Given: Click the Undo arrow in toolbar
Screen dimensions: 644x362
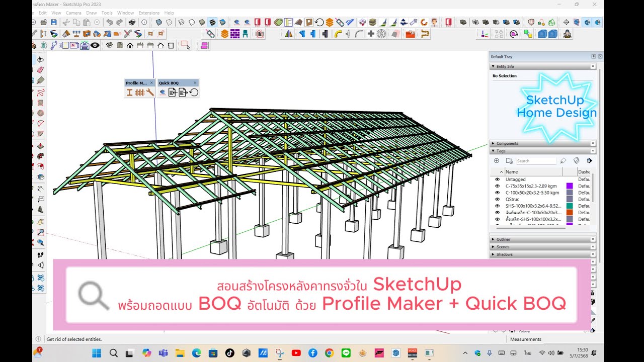Looking at the screenshot, I should coord(109,22).
